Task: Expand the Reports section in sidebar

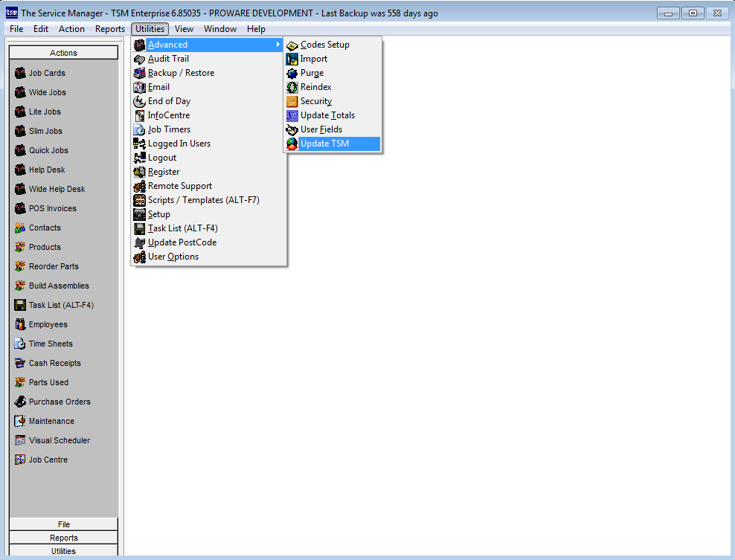Action: click(x=63, y=538)
